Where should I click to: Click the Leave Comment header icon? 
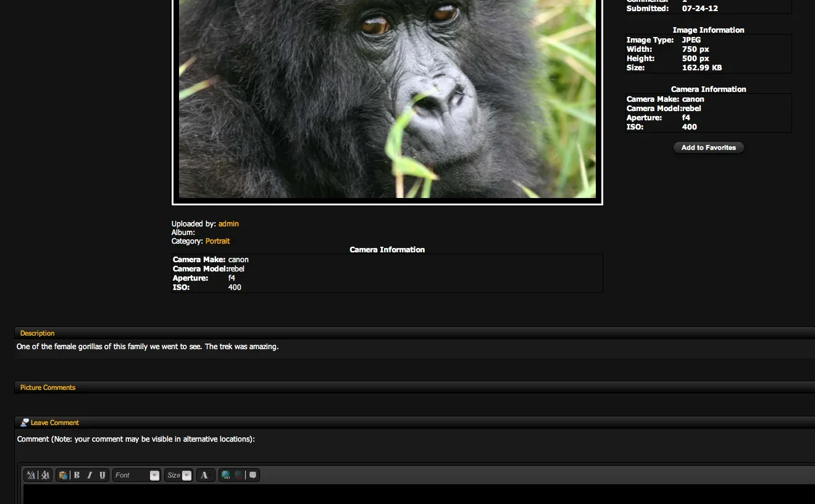click(25, 423)
